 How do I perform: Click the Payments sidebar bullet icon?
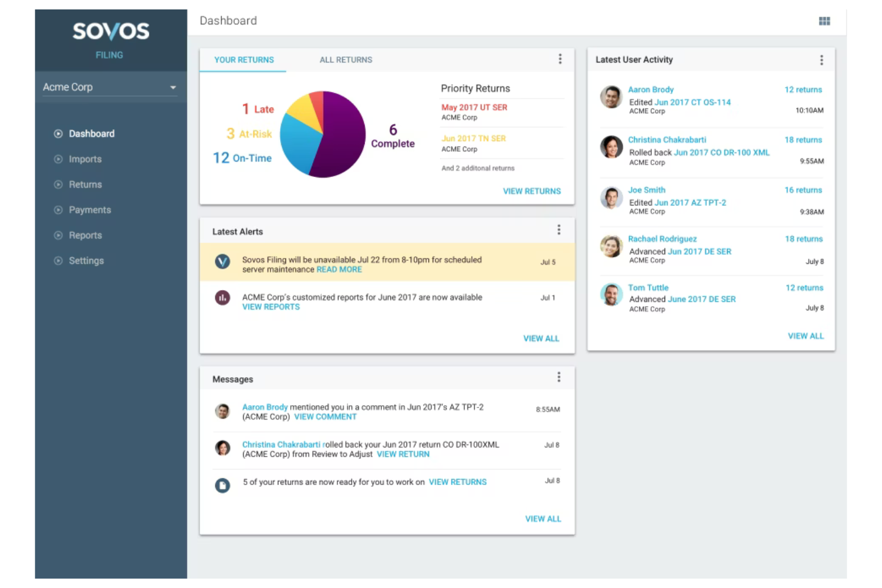[58, 210]
